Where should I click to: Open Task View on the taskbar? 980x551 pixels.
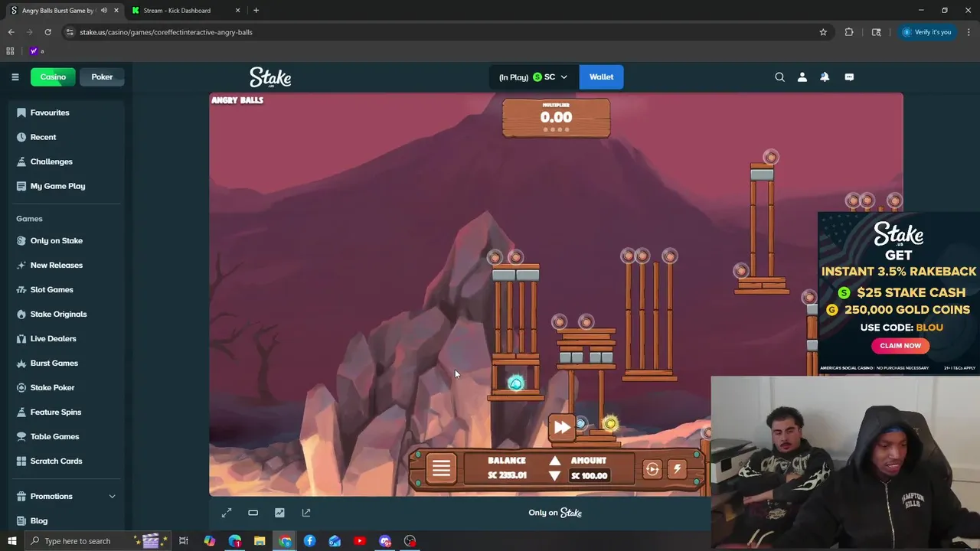pos(184,541)
